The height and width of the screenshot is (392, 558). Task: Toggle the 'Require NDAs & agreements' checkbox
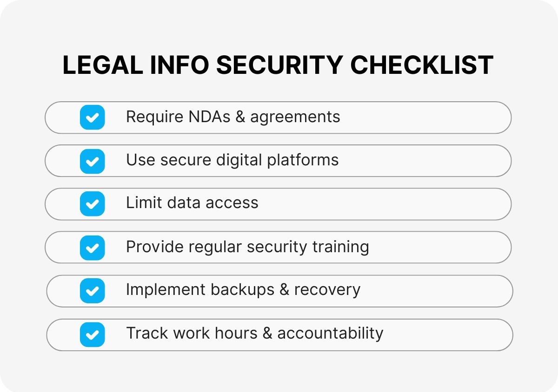tap(92, 117)
